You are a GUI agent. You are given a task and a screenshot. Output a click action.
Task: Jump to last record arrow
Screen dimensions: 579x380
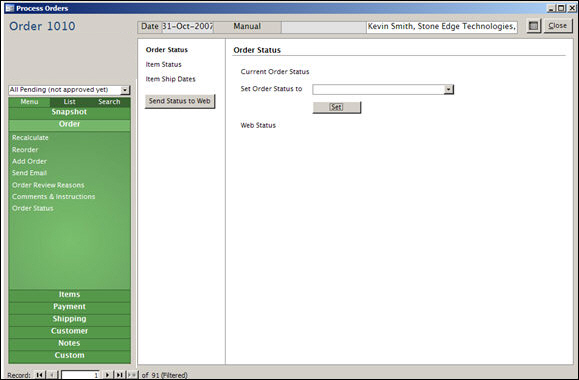point(119,375)
